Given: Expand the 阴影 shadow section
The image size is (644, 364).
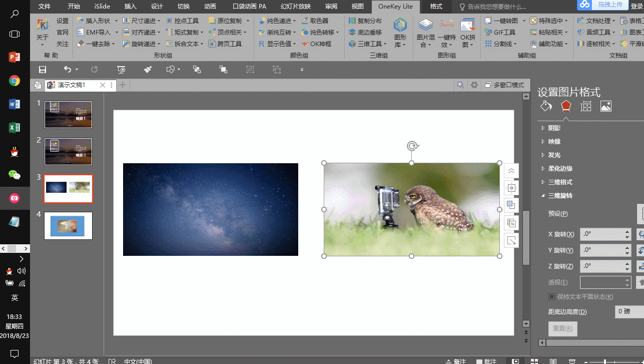Looking at the screenshot, I should 554,128.
